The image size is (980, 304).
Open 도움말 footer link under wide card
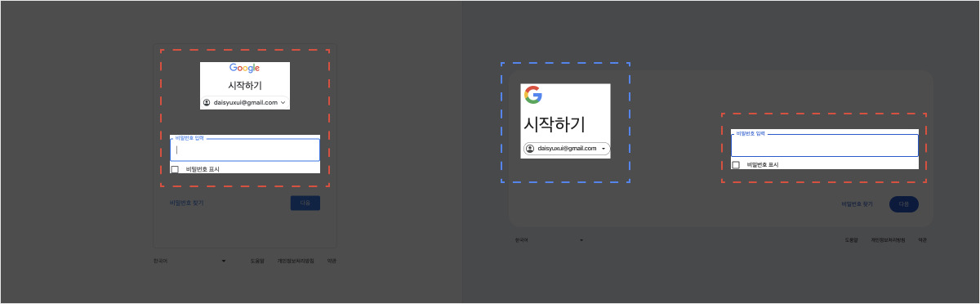click(852, 240)
